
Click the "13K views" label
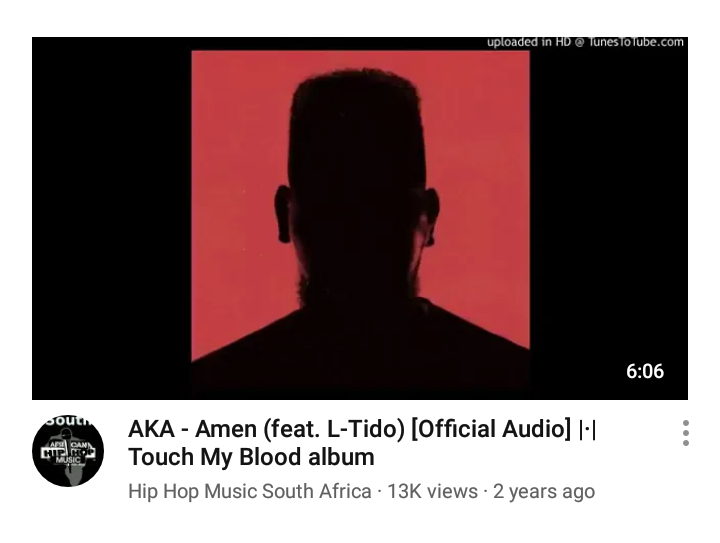(x=433, y=491)
